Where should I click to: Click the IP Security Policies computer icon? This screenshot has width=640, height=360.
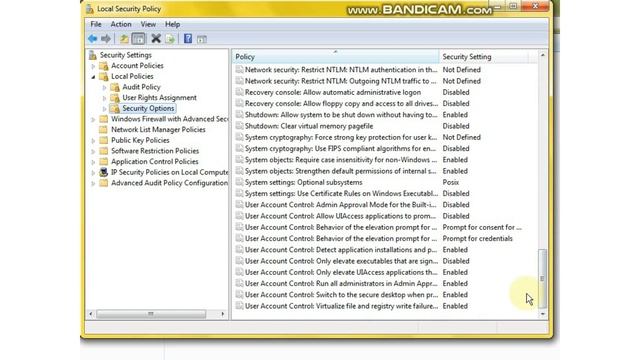coord(104,172)
